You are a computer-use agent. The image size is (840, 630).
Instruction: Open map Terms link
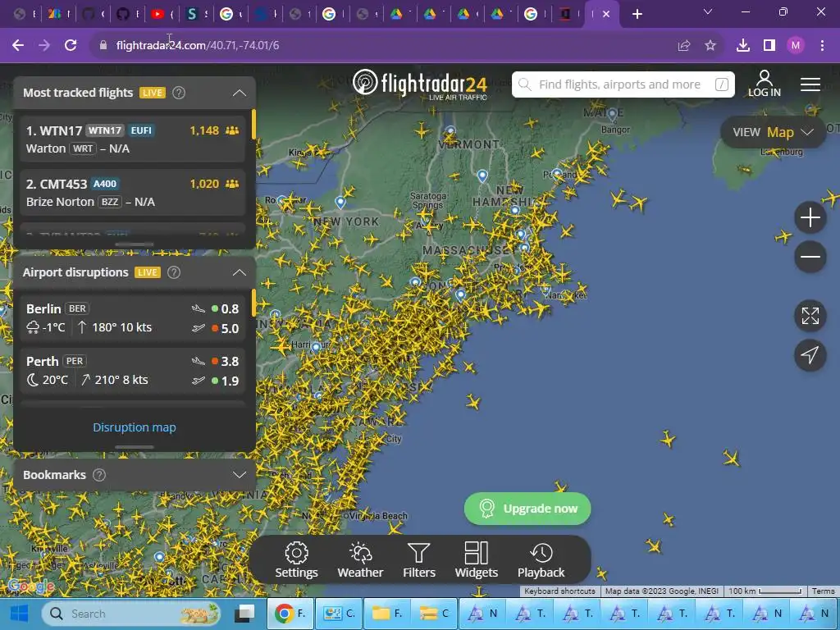point(823,591)
